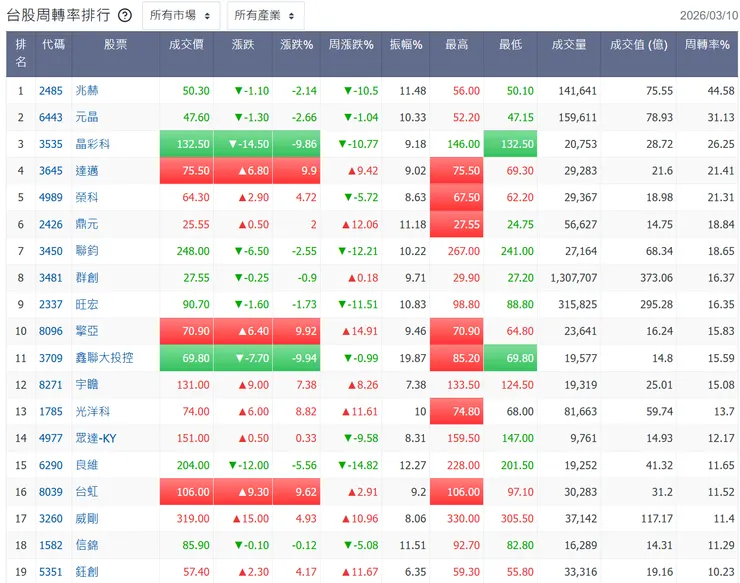Open stock code 3645 link

50,171
